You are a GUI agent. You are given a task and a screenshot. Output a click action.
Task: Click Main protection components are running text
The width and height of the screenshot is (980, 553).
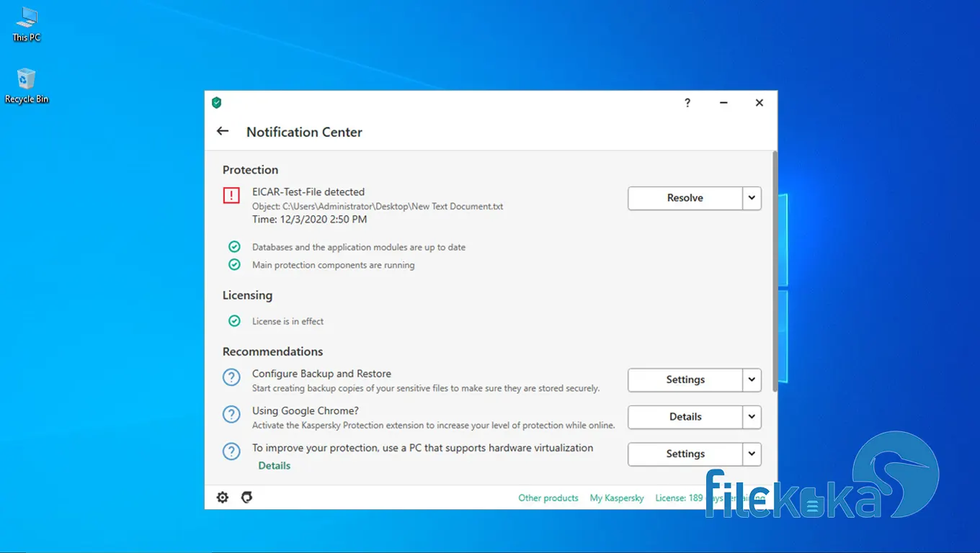coord(334,265)
